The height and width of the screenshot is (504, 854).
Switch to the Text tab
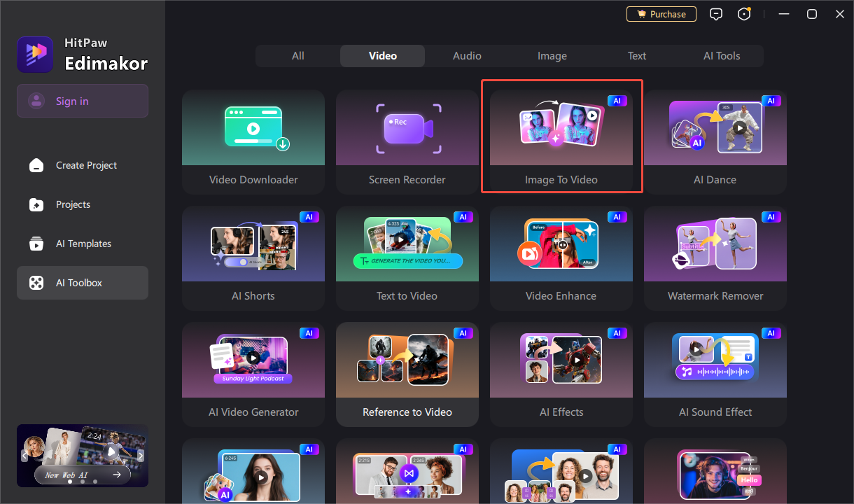[637, 56]
